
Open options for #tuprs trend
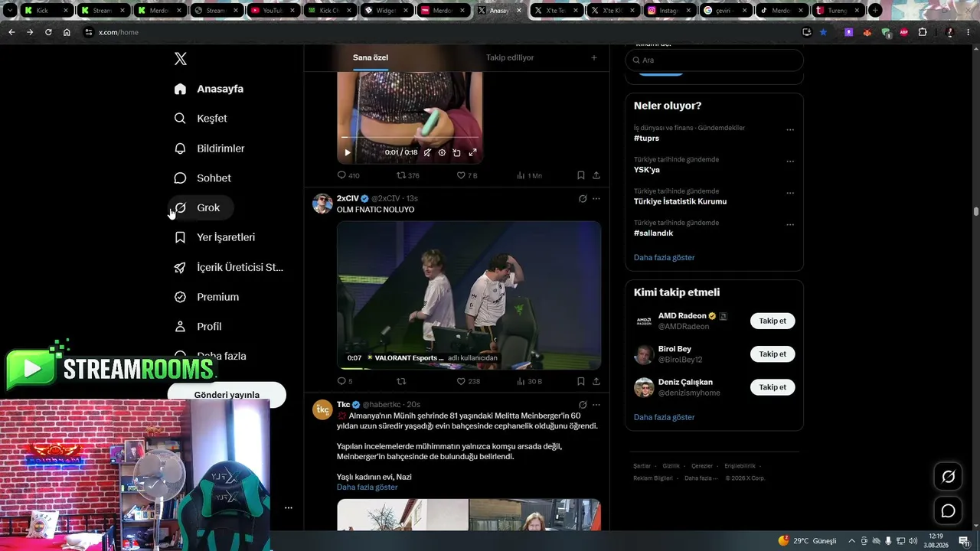point(790,129)
